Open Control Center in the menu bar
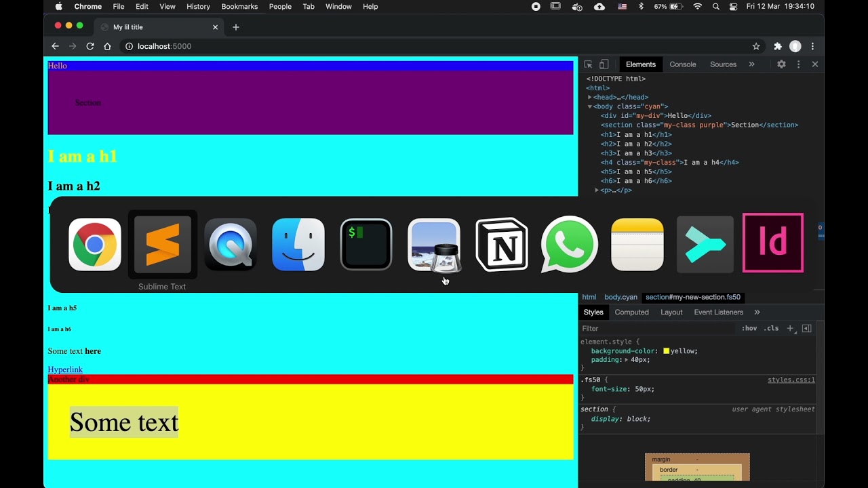Viewport: 868px width, 488px height. click(x=733, y=6)
